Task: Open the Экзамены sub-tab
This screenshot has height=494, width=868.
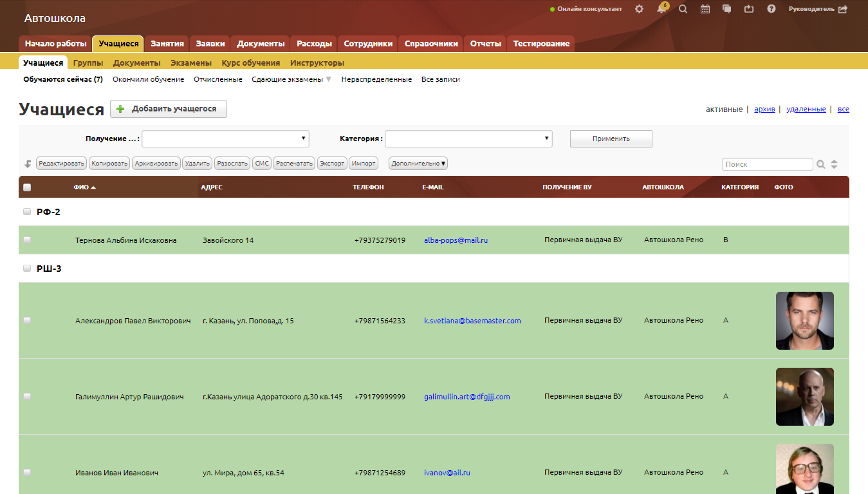Action: tap(191, 63)
